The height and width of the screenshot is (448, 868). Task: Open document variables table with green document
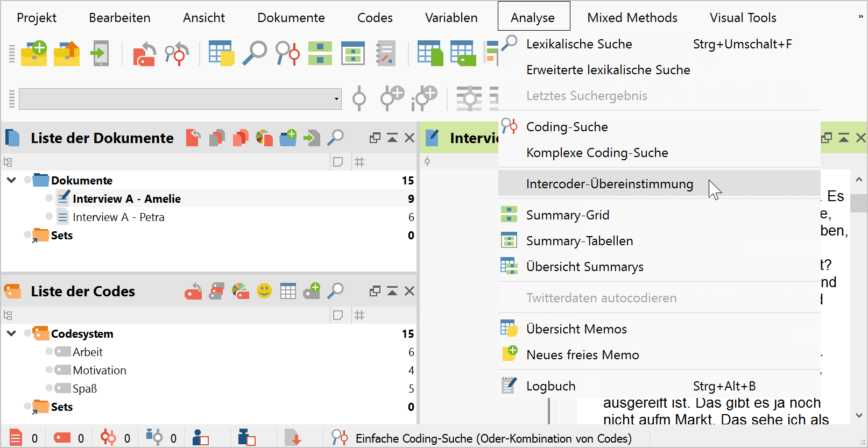(x=431, y=54)
